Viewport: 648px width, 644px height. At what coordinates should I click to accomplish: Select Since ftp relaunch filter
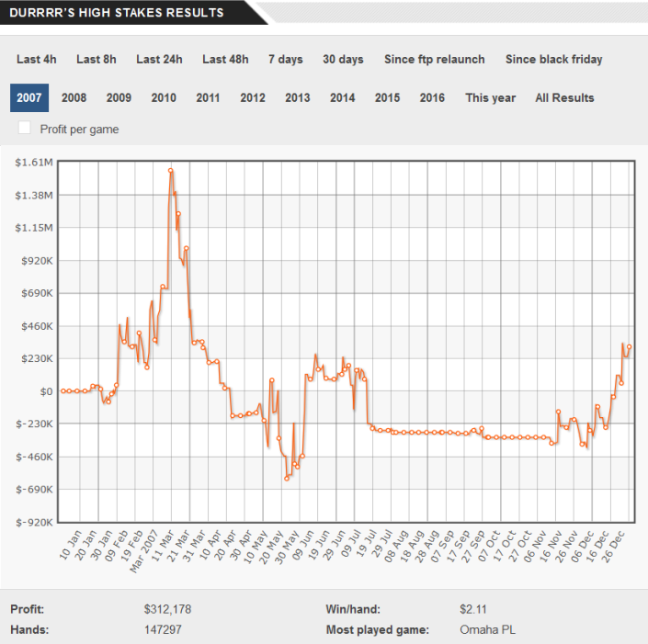tap(434, 59)
